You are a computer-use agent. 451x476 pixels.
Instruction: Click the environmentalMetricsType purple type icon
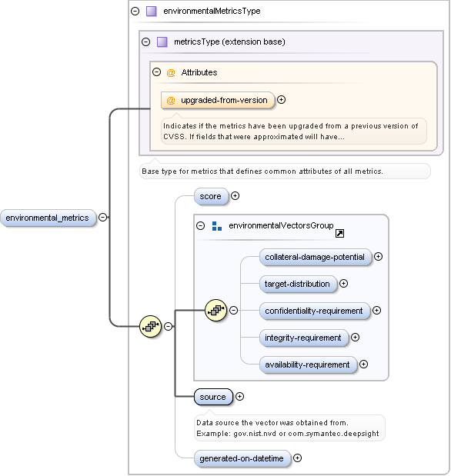coord(152,12)
